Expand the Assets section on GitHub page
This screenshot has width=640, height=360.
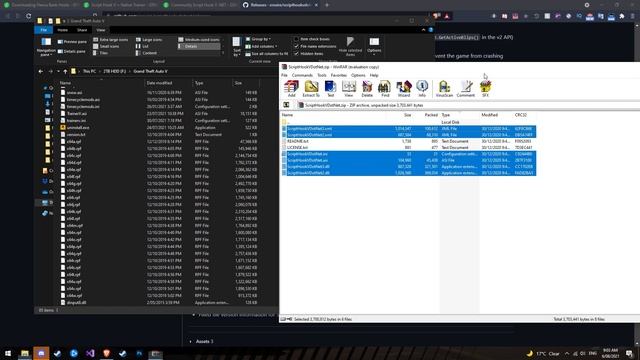coord(202,341)
